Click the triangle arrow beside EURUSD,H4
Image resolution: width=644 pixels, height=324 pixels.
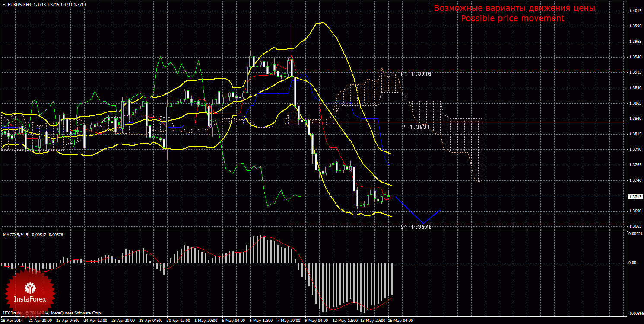[4, 4]
